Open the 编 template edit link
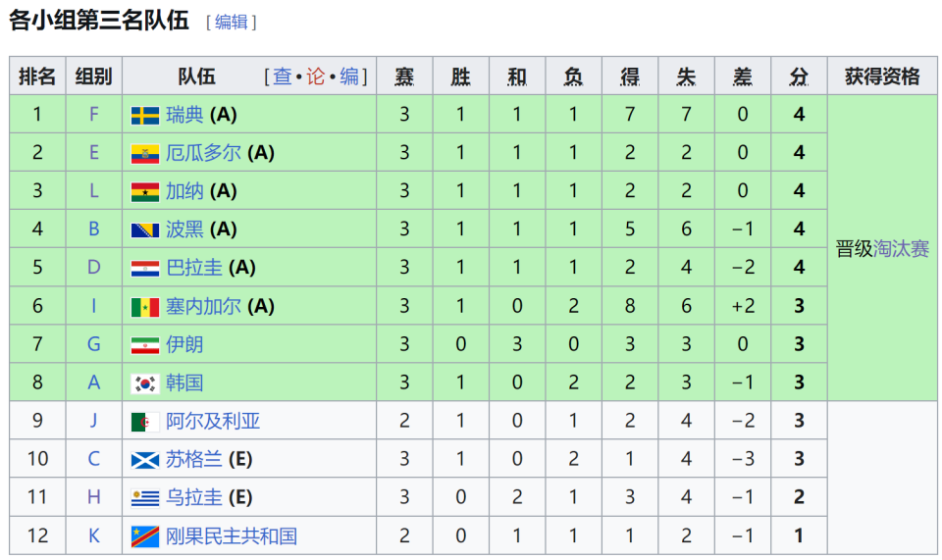942x560 pixels. 349,76
